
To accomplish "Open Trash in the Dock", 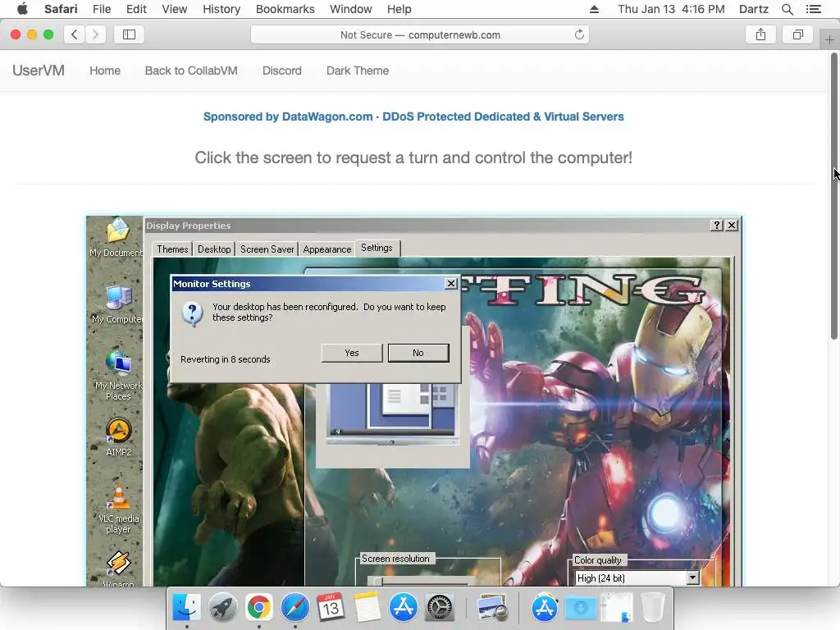I will point(652,608).
